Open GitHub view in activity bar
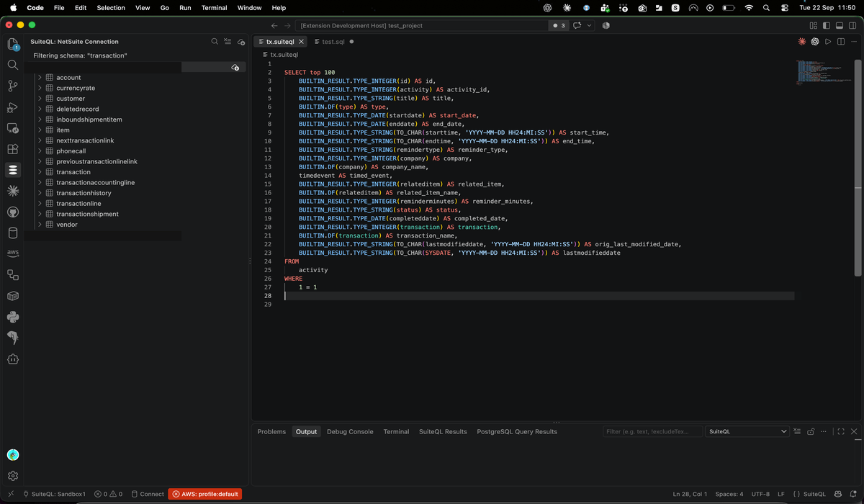 coord(13,212)
